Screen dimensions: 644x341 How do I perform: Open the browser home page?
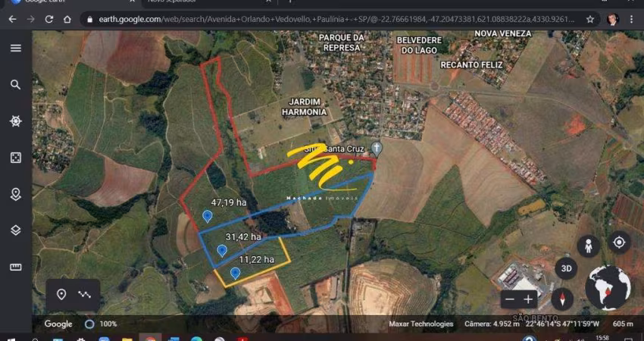[x=67, y=19]
